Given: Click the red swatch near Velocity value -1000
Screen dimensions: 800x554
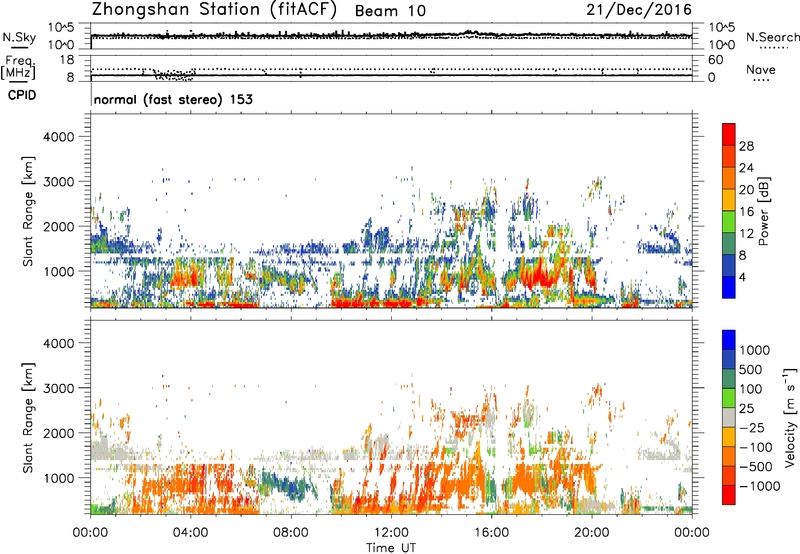Looking at the screenshot, I should coord(729,495).
